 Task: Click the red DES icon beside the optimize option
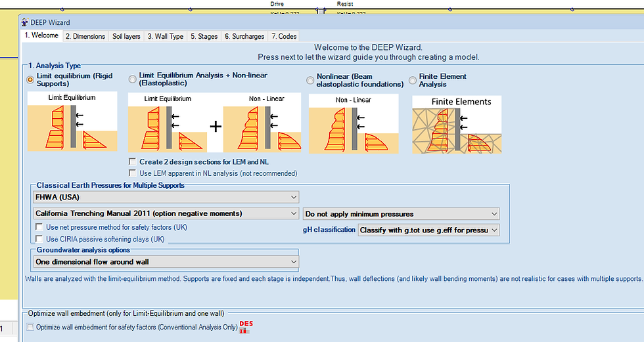tap(246, 327)
